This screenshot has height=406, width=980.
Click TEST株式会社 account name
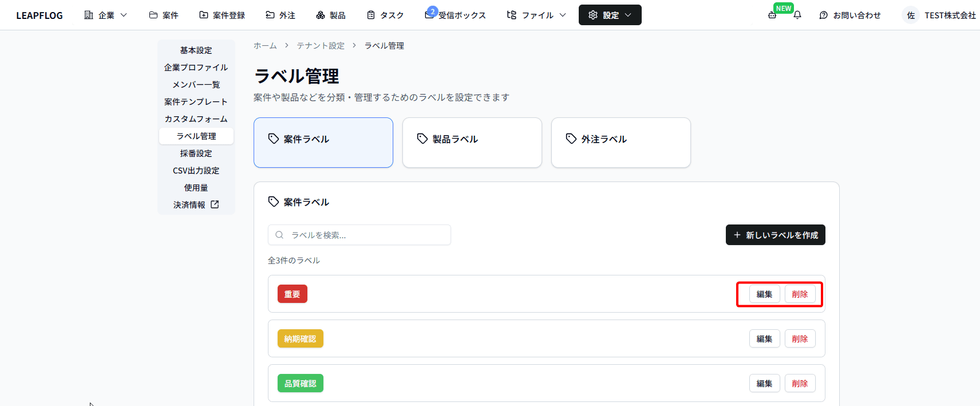pos(950,15)
